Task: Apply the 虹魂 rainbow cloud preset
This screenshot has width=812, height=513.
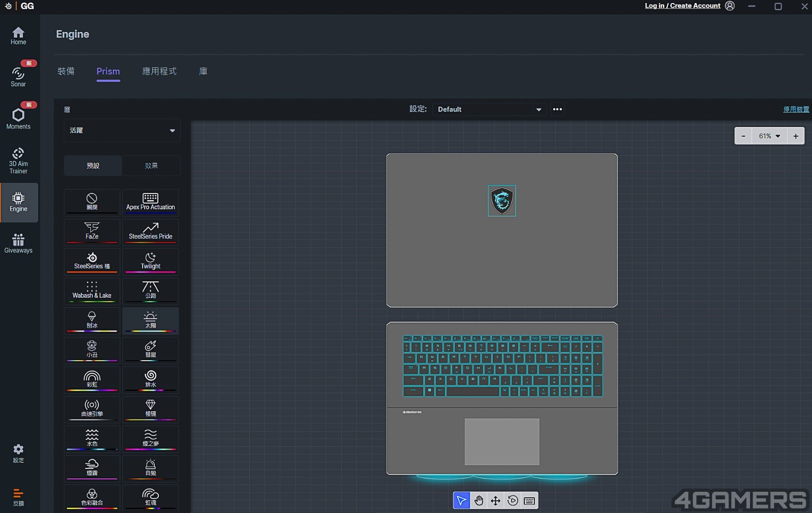Action: pyautogui.click(x=151, y=497)
